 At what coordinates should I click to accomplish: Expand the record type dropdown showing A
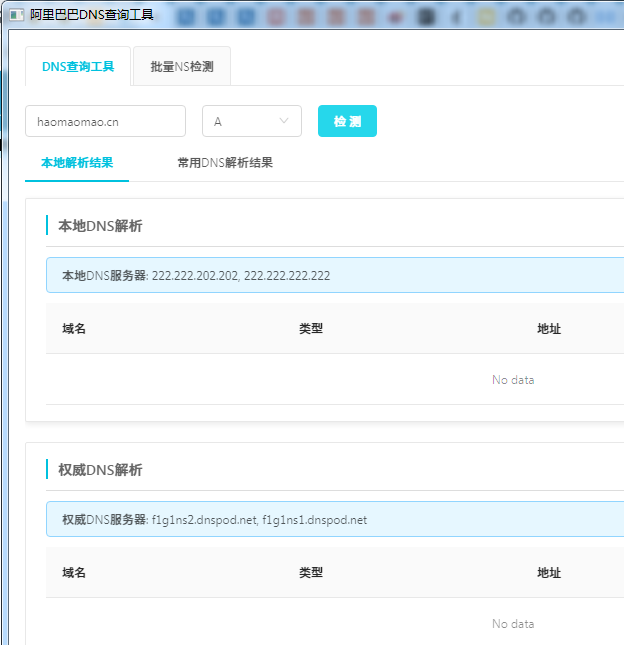252,121
